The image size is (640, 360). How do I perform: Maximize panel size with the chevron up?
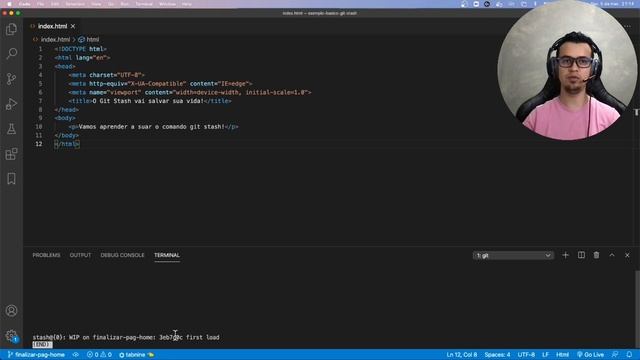pos(612,255)
